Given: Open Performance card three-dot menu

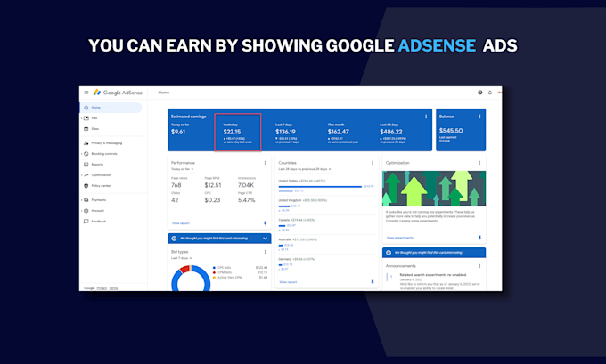Looking at the screenshot, I should (x=266, y=163).
